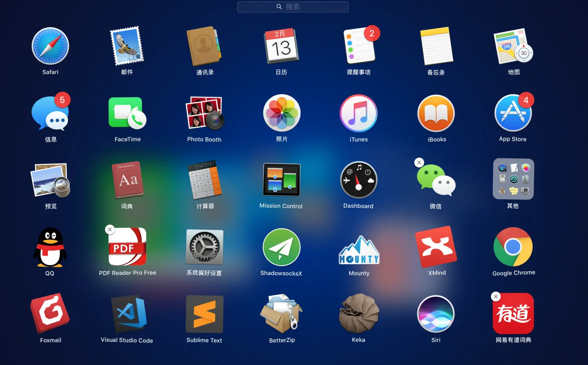Launch the 邮件 stamp app
Screen dimensions: 588x365
127,46
